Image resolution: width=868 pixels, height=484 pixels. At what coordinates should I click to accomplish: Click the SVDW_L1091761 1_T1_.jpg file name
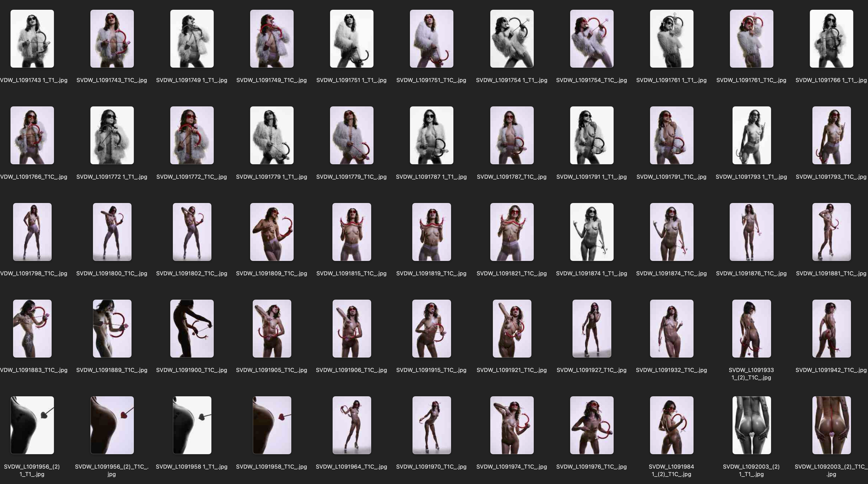(671, 80)
